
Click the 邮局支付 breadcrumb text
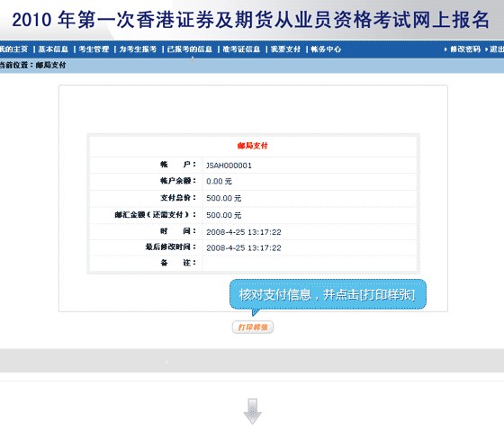(x=50, y=65)
